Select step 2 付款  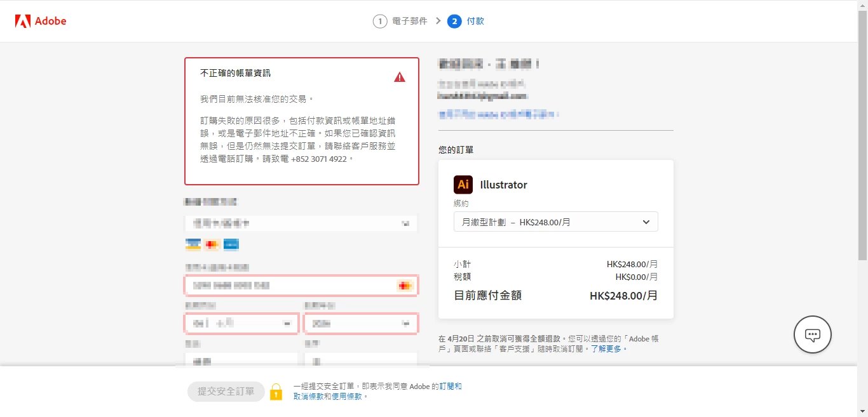pos(466,21)
